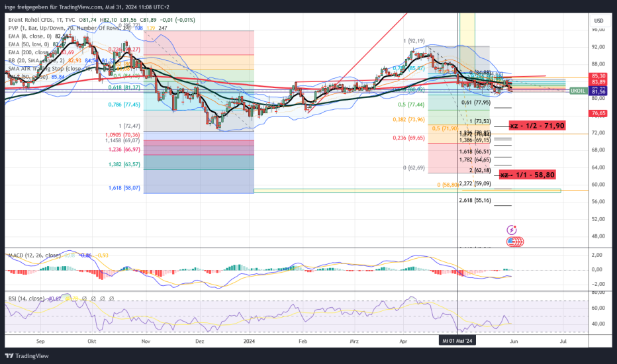The height and width of the screenshot is (364, 617).
Task: Select the EMA (8, close, 0) legend
Action: coord(28,36)
